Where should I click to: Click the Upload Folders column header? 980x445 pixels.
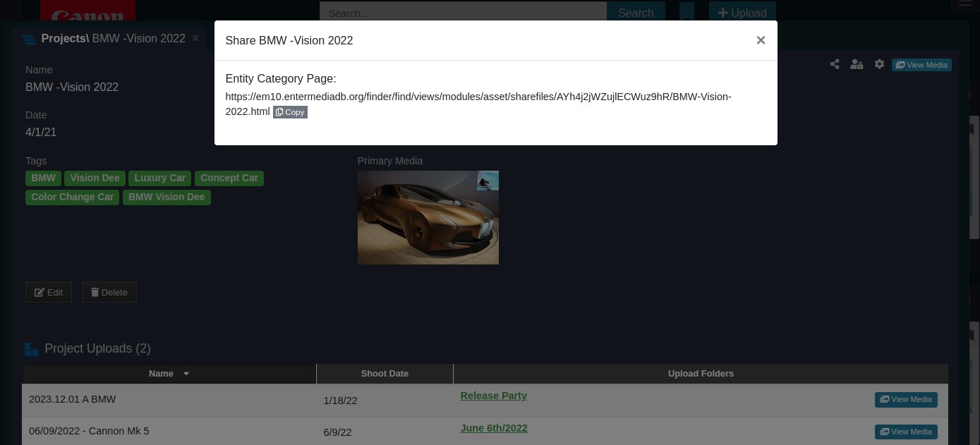[701, 374]
